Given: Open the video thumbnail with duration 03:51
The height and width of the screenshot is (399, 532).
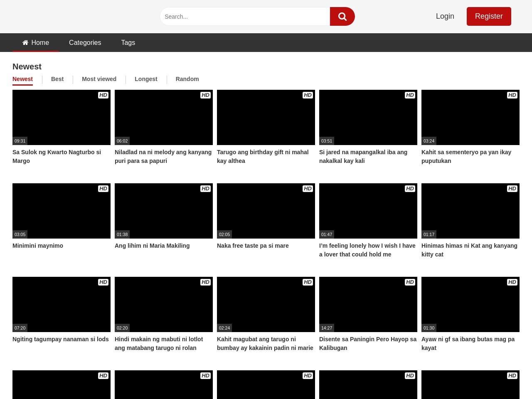Looking at the screenshot, I should point(368,117).
